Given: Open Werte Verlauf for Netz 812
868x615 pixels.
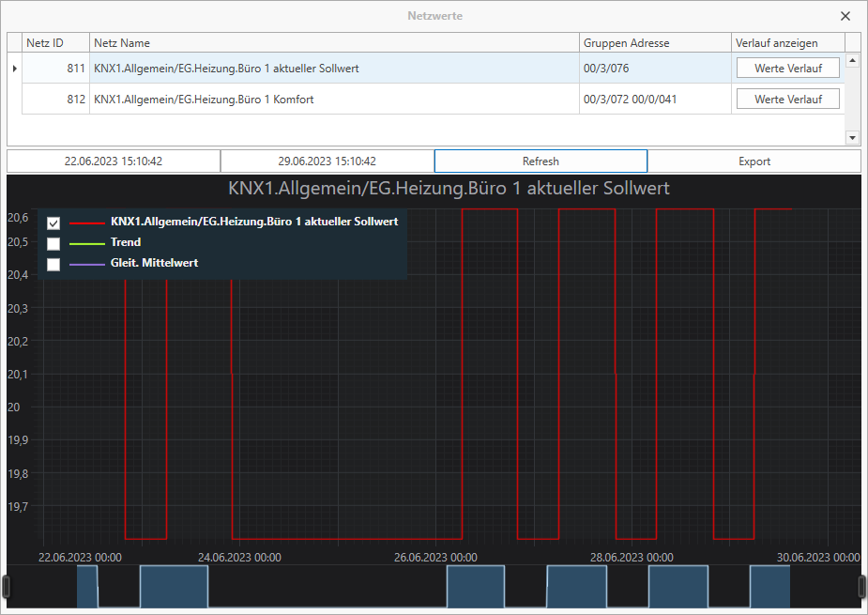Looking at the screenshot, I should (787, 100).
